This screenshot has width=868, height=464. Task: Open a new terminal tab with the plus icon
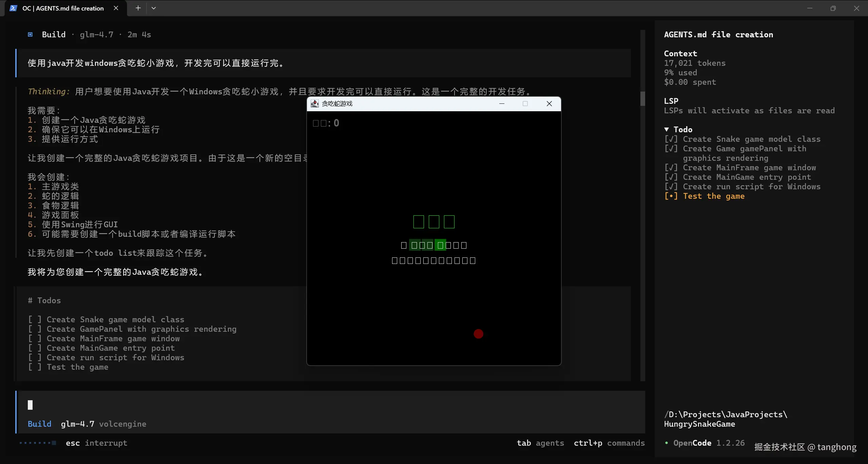(138, 8)
